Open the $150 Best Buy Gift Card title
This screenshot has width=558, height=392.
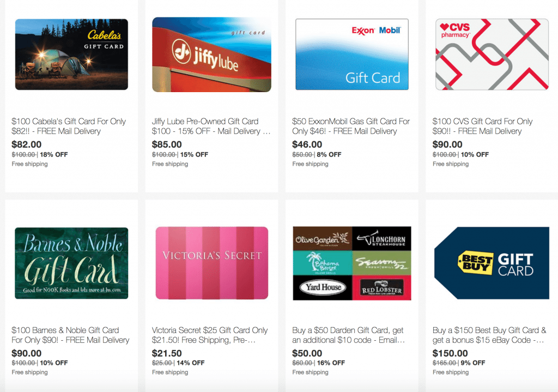pos(489,335)
